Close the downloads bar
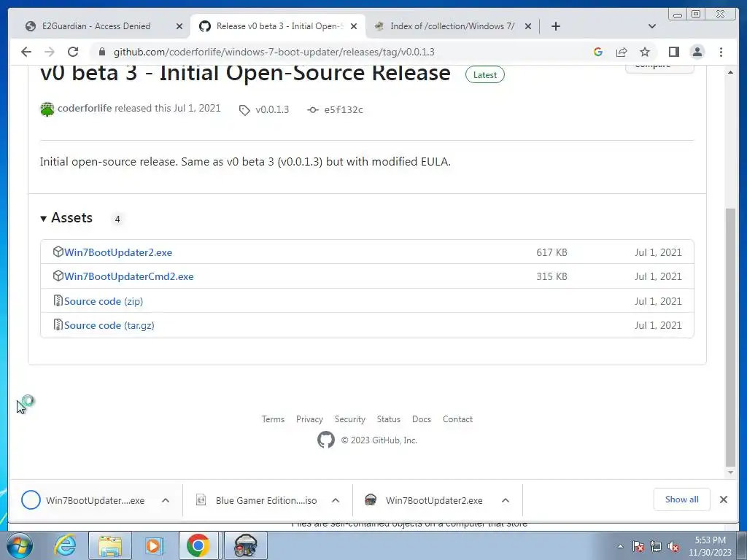This screenshot has width=747, height=560. point(723,499)
